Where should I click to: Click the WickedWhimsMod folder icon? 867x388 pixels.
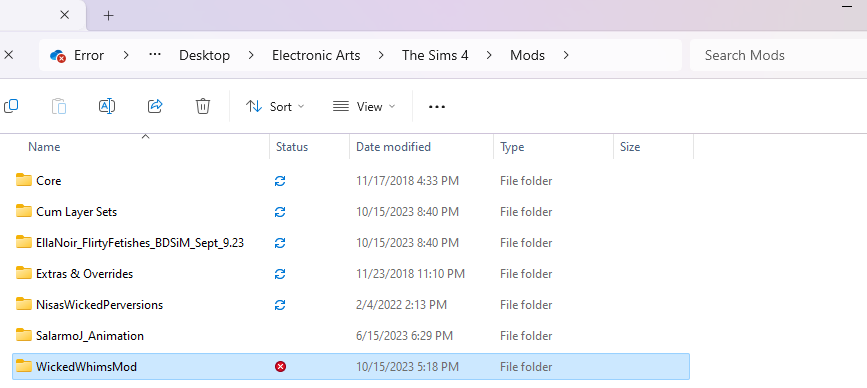pos(23,366)
